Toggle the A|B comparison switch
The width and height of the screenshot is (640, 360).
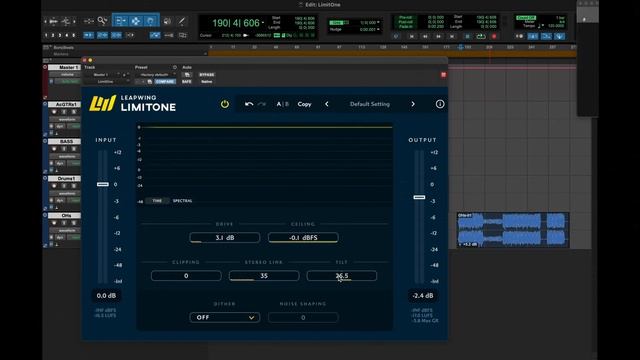tap(282, 104)
